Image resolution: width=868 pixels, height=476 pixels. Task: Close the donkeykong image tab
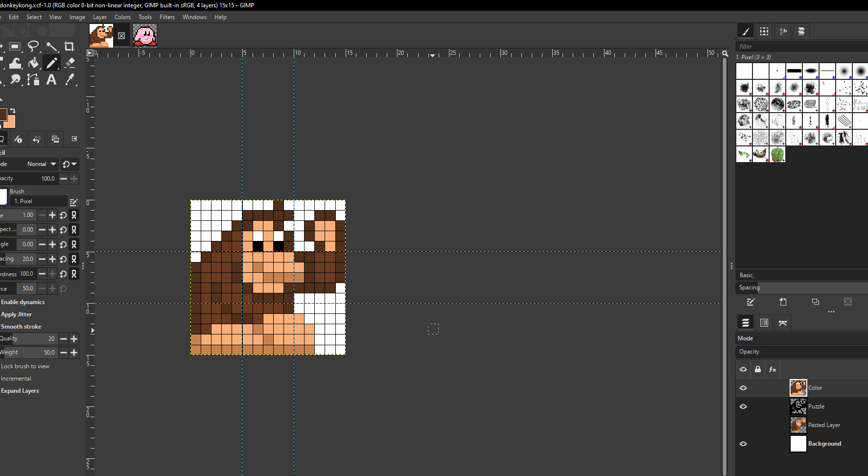click(x=121, y=36)
